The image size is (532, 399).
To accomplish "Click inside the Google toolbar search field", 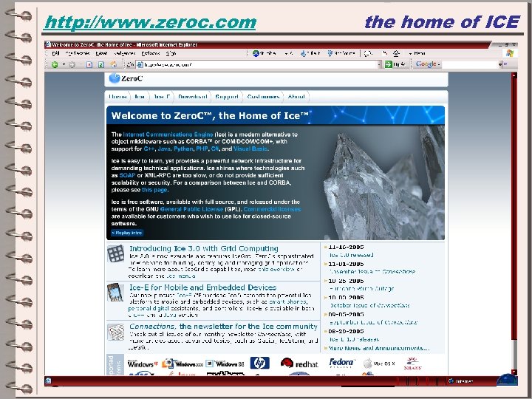I will [x=470, y=64].
